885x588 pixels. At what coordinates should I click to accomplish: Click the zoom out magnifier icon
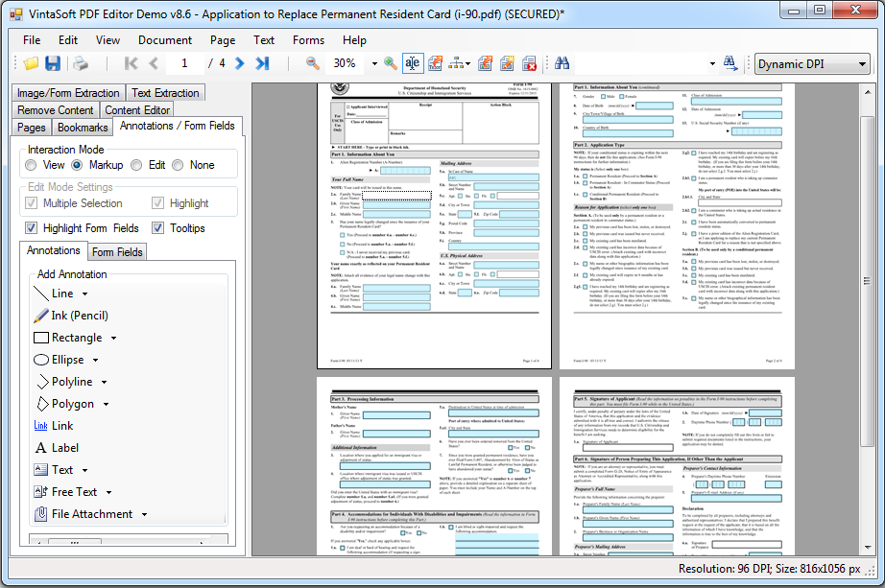(x=313, y=63)
